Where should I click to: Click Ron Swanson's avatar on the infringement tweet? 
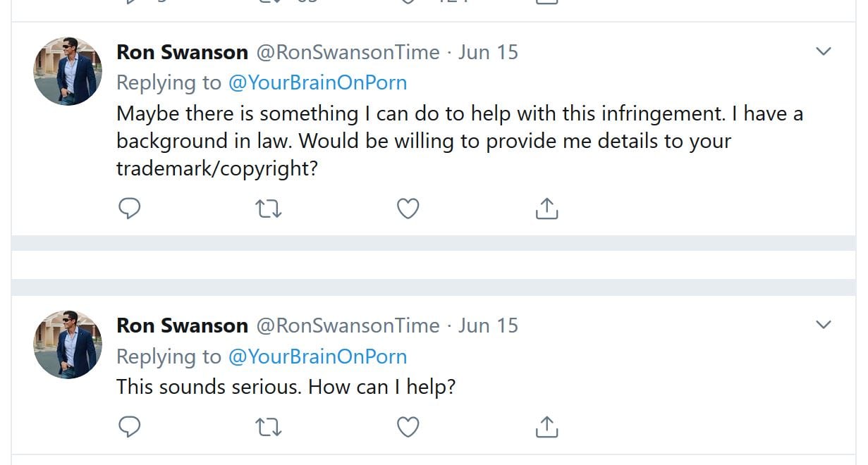[x=68, y=71]
